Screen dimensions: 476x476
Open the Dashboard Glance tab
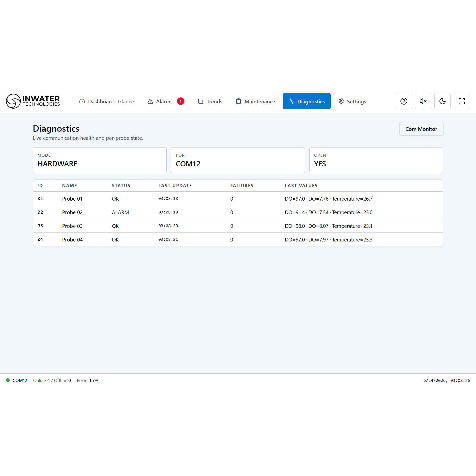[x=106, y=101]
